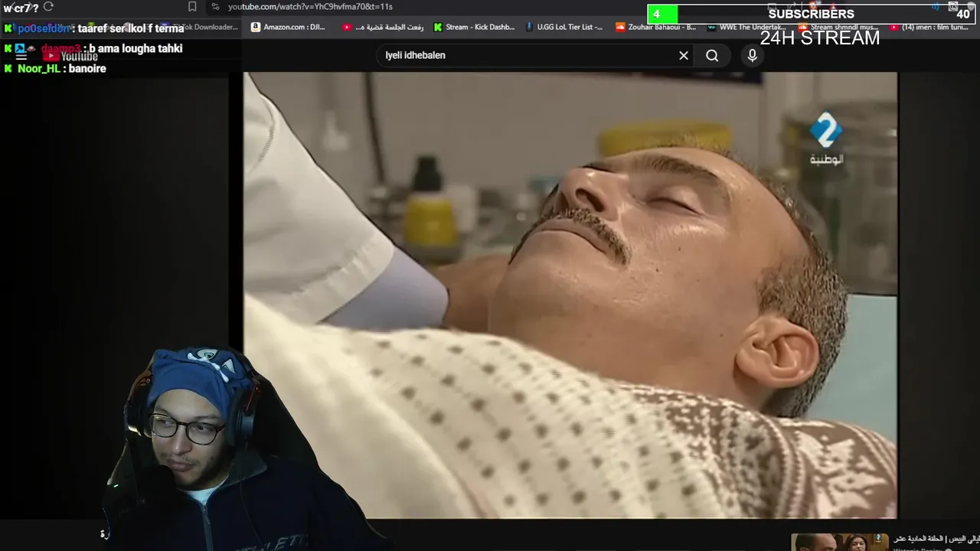The width and height of the screenshot is (980, 551).
Task: Clear the YouTube search box
Action: point(684,55)
